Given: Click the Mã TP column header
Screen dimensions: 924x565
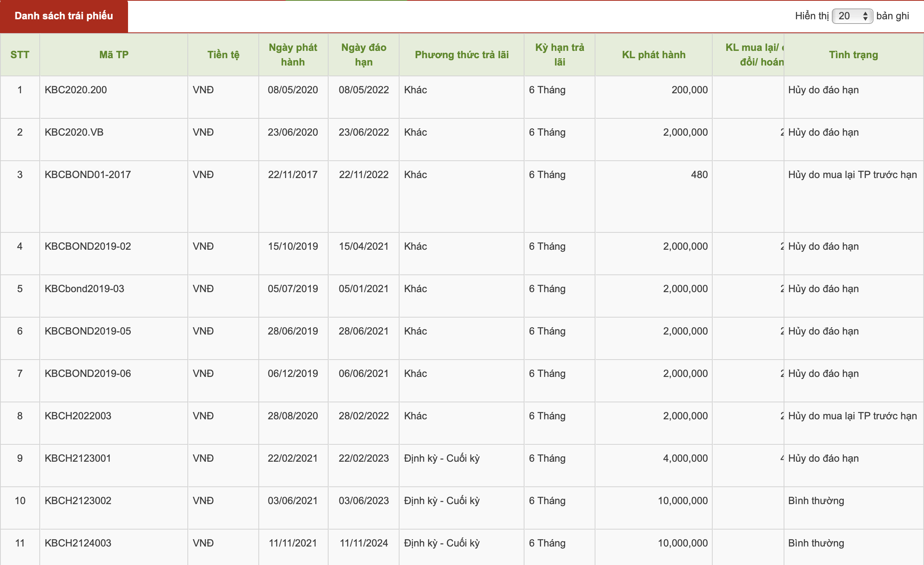Looking at the screenshot, I should pyautogui.click(x=114, y=55).
